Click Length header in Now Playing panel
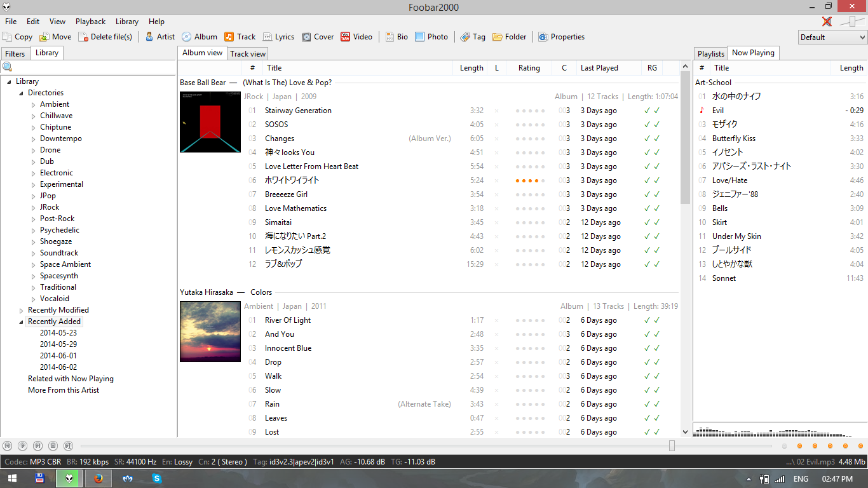This screenshot has height=488, width=868. [x=848, y=68]
